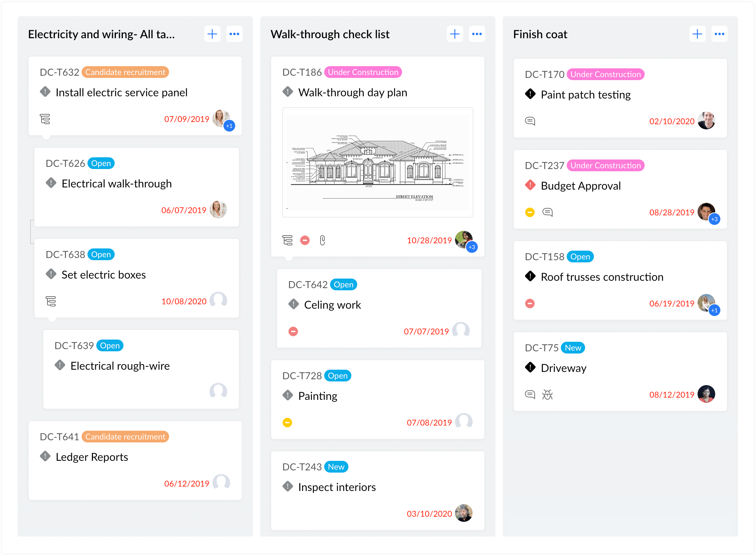The height and width of the screenshot is (556, 756).
Task: Click the unassigned avatar on Electrical rough-wire
Action: coord(218,391)
